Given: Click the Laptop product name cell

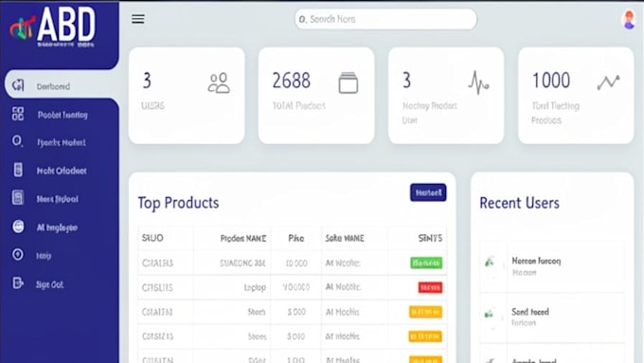Looking at the screenshot, I should pyautogui.click(x=255, y=288).
